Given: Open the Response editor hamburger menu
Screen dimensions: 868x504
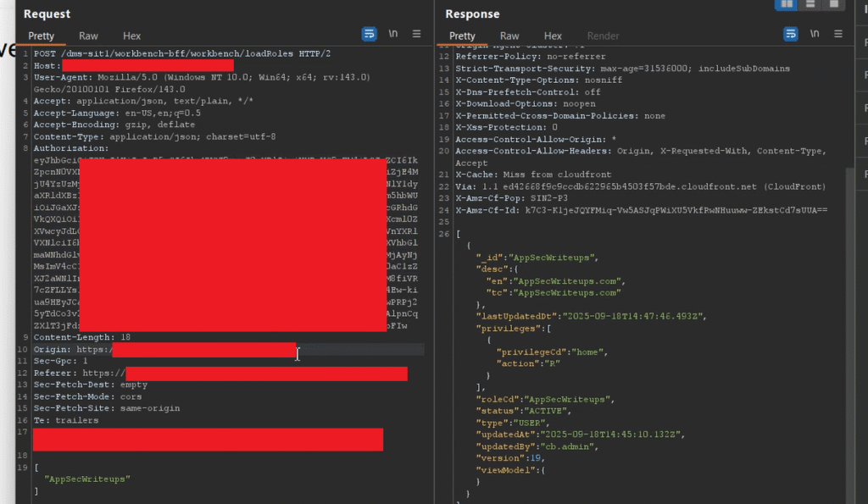Looking at the screenshot, I should (x=837, y=34).
